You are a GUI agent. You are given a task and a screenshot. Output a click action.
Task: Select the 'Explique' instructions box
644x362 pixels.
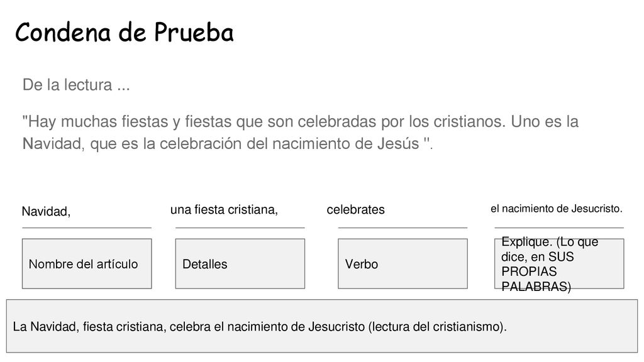point(559,263)
